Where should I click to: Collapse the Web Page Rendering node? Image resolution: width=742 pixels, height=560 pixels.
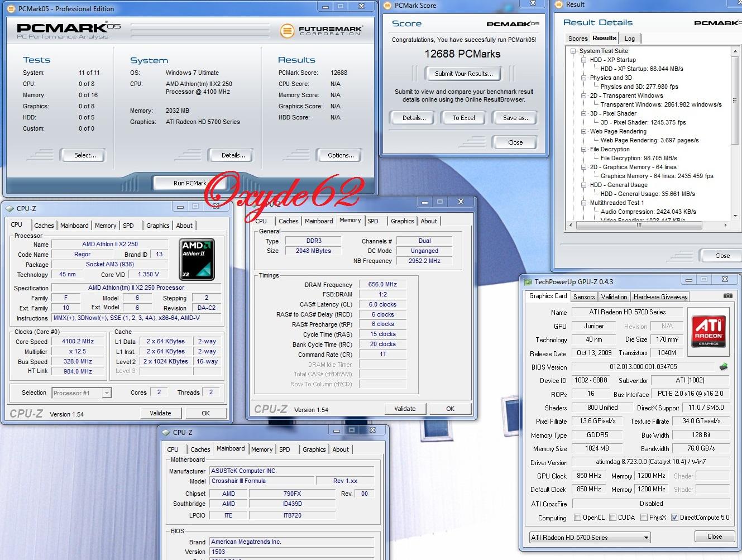pos(584,131)
